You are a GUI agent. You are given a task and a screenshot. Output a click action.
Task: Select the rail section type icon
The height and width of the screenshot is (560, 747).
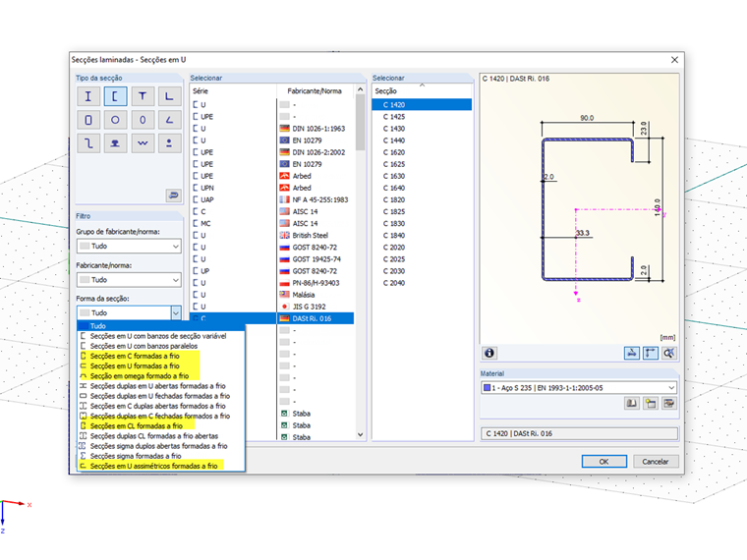[115, 143]
